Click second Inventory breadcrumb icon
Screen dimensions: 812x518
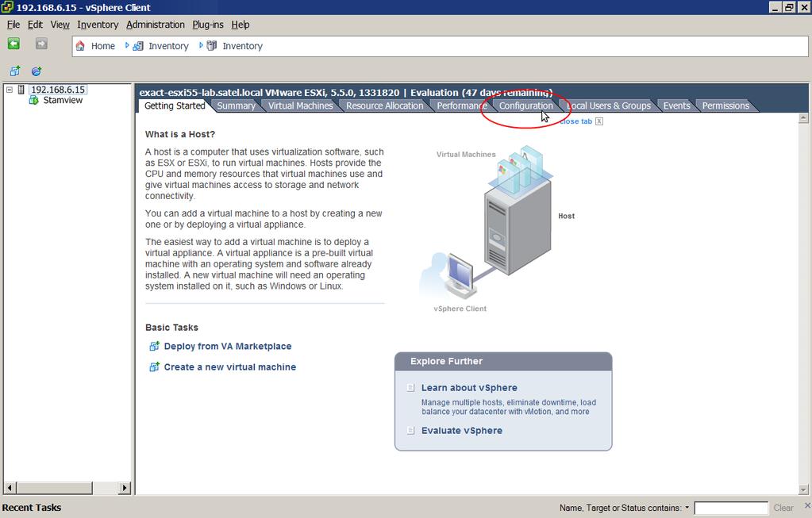(212, 46)
